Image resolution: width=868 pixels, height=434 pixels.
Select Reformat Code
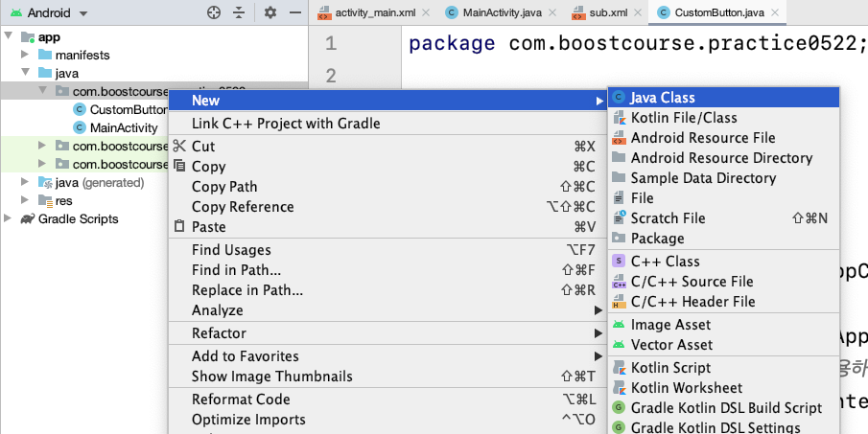pyautogui.click(x=387, y=400)
